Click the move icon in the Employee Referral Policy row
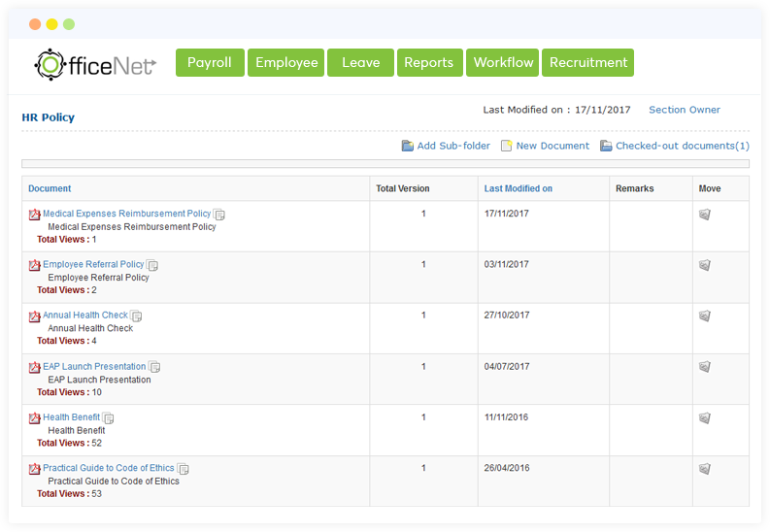The image size is (770, 532). tap(705, 265)
